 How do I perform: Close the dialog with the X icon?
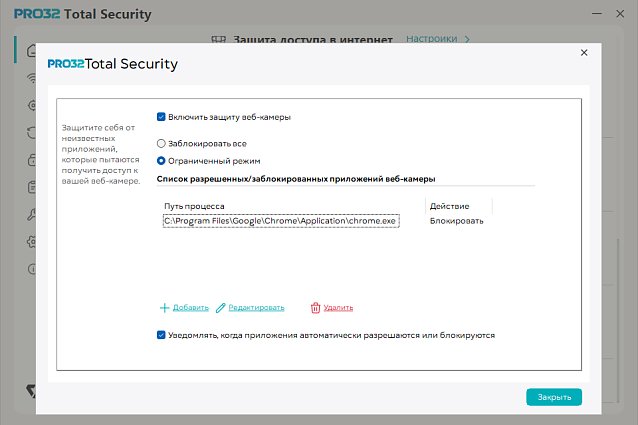pos(584,52)
